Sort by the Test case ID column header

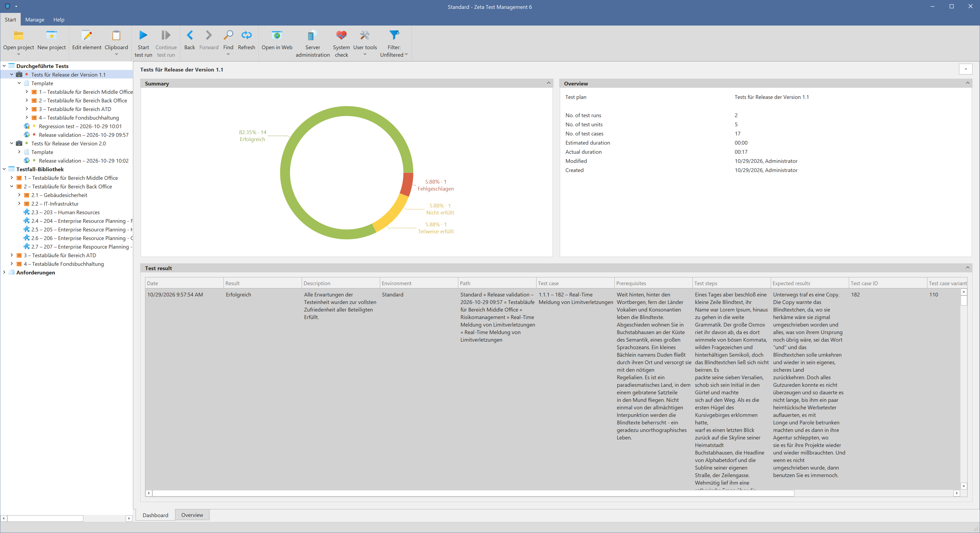click(888, 283)
